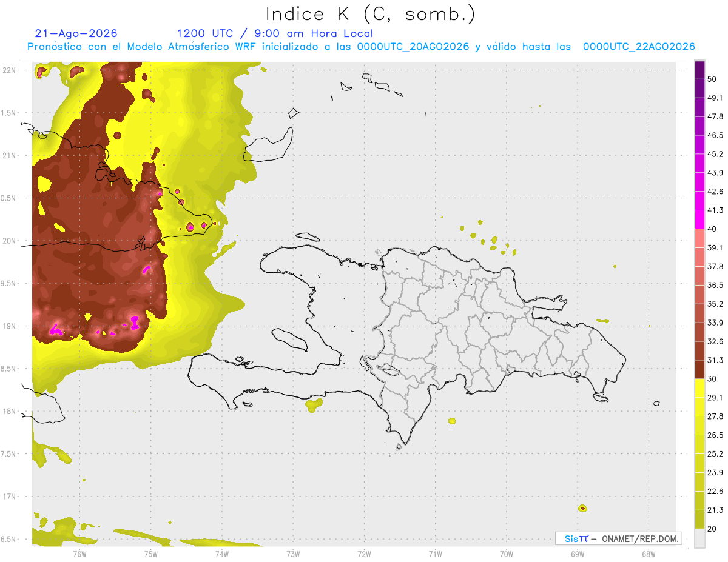Click the color scale value 45.2
This screenshot has height=562, width=728.
coord(715,155)
